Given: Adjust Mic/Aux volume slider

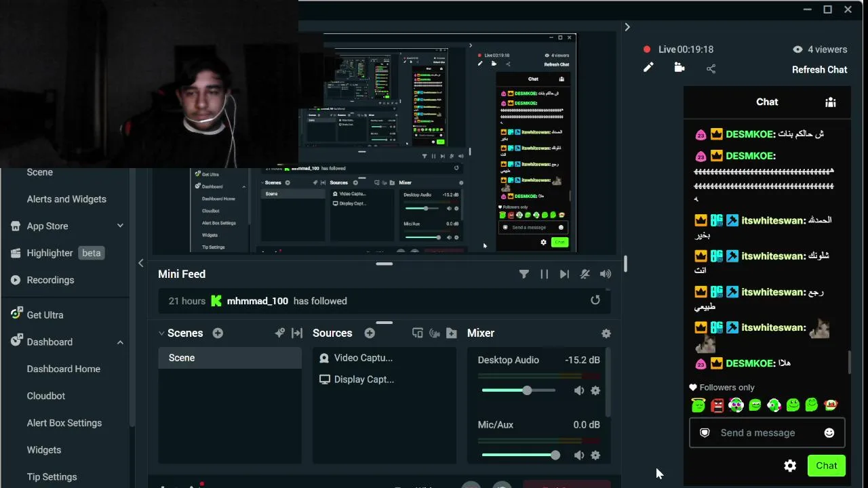Looking at the screenshot, I should (519, 455).
